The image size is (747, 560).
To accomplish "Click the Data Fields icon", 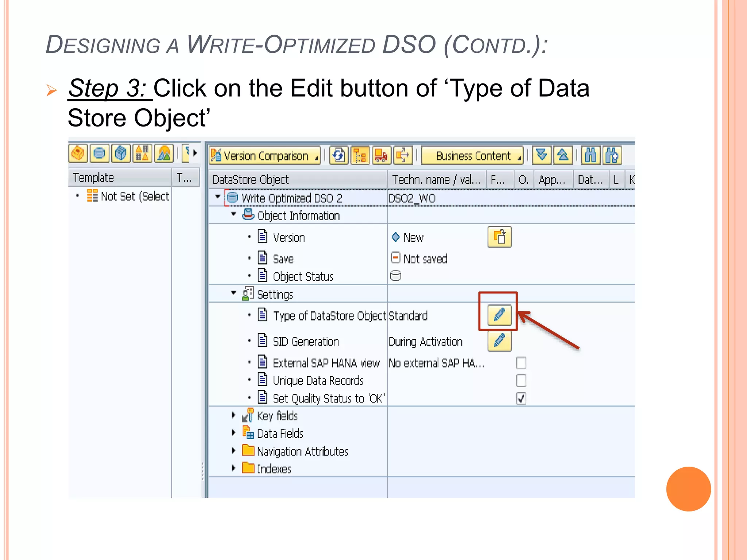I will click(248, 433).
